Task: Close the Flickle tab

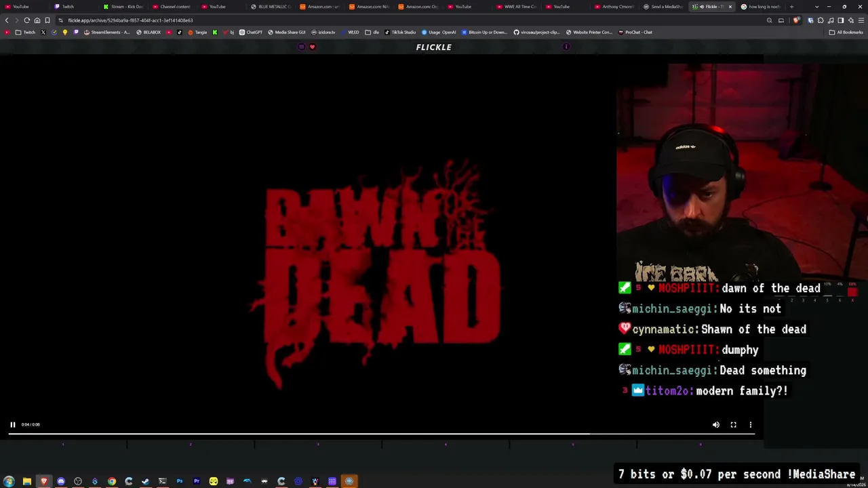Action: [730, 7]
